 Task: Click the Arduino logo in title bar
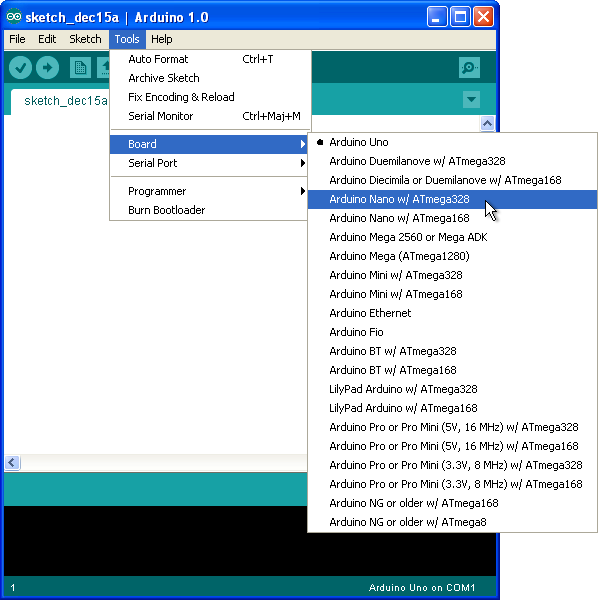point(14,16)
